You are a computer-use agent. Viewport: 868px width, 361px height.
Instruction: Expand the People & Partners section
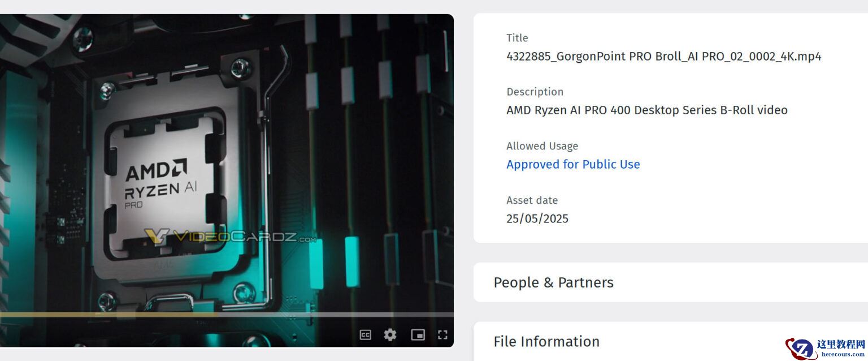click(x=671, y=282)
